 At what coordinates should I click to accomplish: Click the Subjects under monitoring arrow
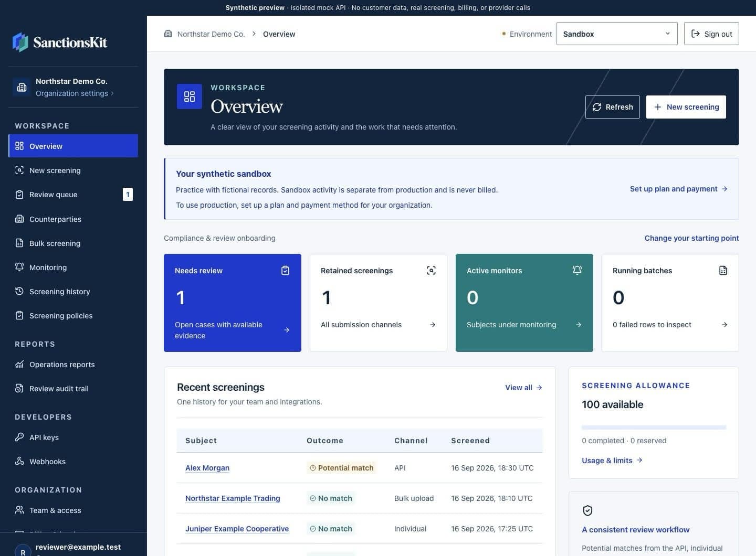click(x=579, y=325)
